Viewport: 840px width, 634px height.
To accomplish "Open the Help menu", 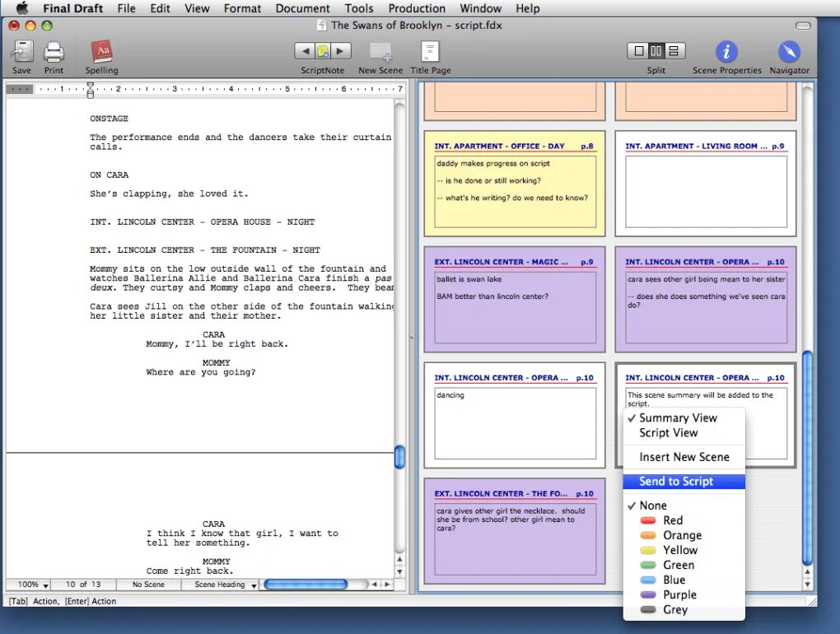I will pos(528,8).
